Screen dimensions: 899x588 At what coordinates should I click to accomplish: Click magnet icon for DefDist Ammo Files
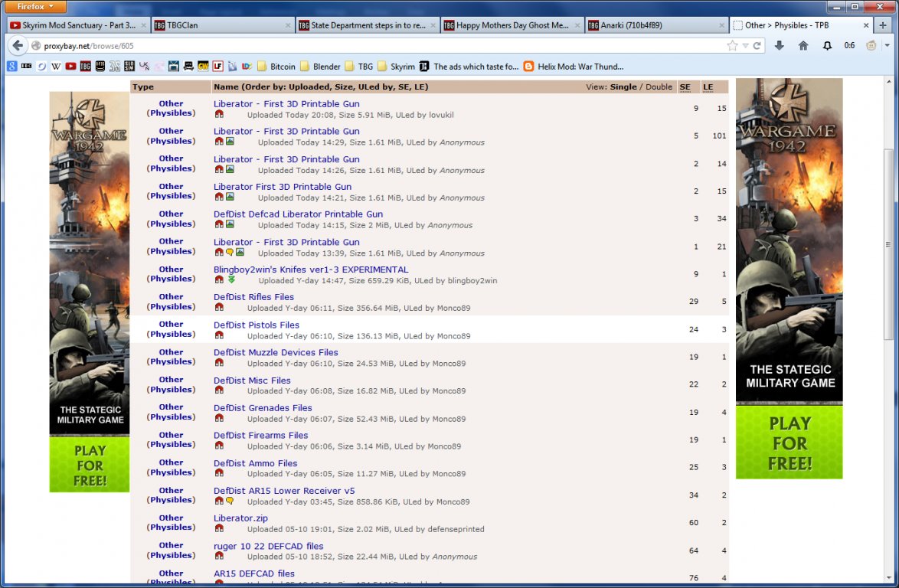(219, 473)
